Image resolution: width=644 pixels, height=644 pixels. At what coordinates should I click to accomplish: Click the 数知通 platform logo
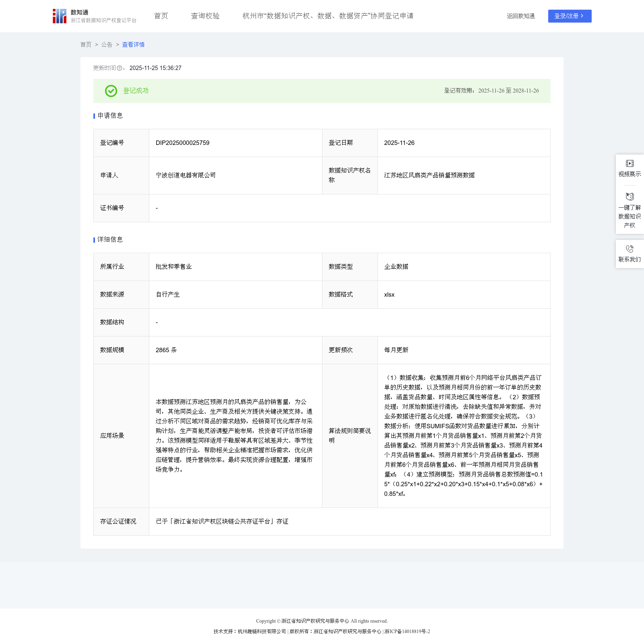click(60, 16)
